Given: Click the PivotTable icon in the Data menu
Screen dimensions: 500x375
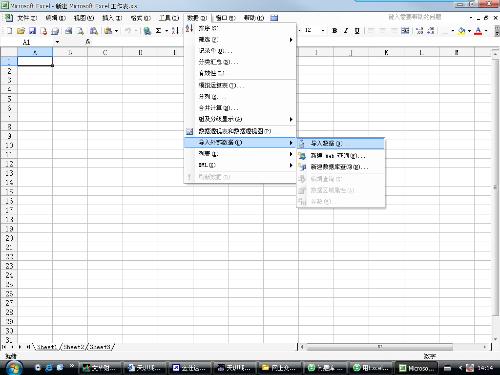Looking at the screenshot, I should 189,131.
